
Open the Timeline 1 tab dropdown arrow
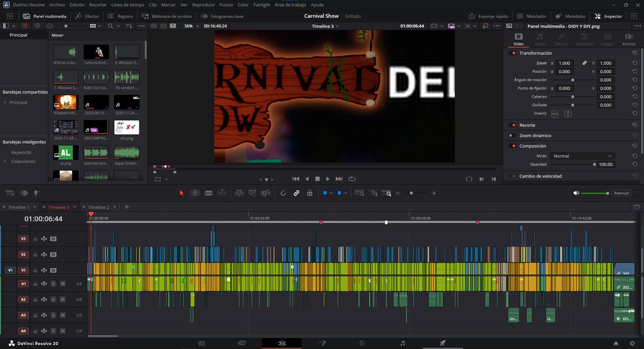[x=34, y=207]
